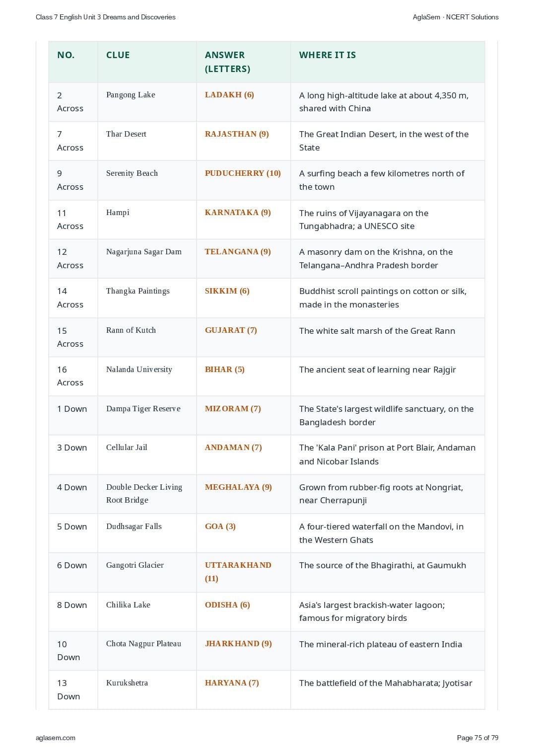Select the TELANGANA (9) answer

point(238,252)
